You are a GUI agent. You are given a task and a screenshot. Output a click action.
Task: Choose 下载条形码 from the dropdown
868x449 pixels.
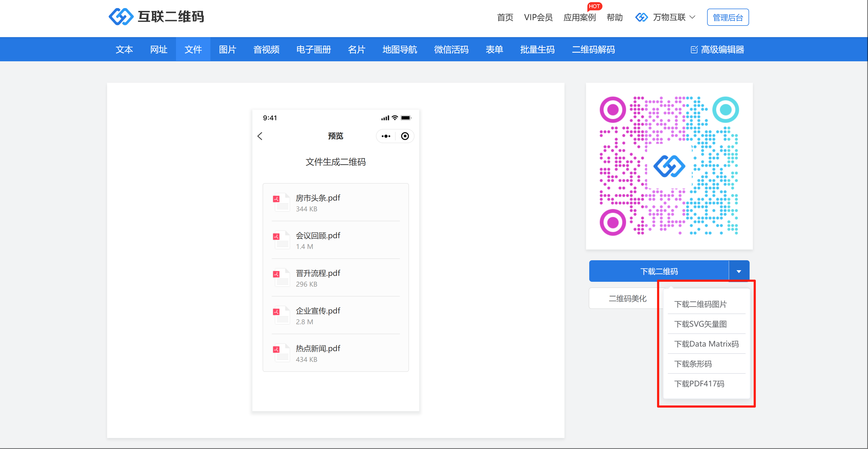point(693,364)
